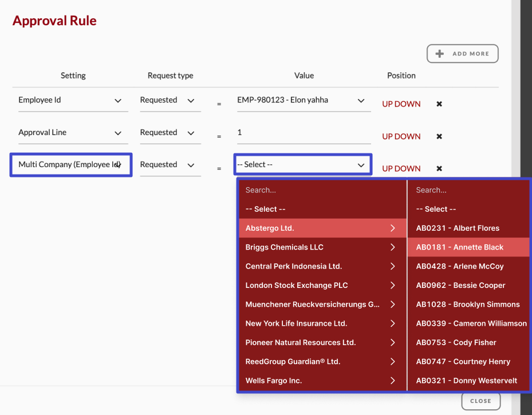Open the Employee Id setting dropdown
Viewport: 532px width, 415px height.
click(73, 100)
